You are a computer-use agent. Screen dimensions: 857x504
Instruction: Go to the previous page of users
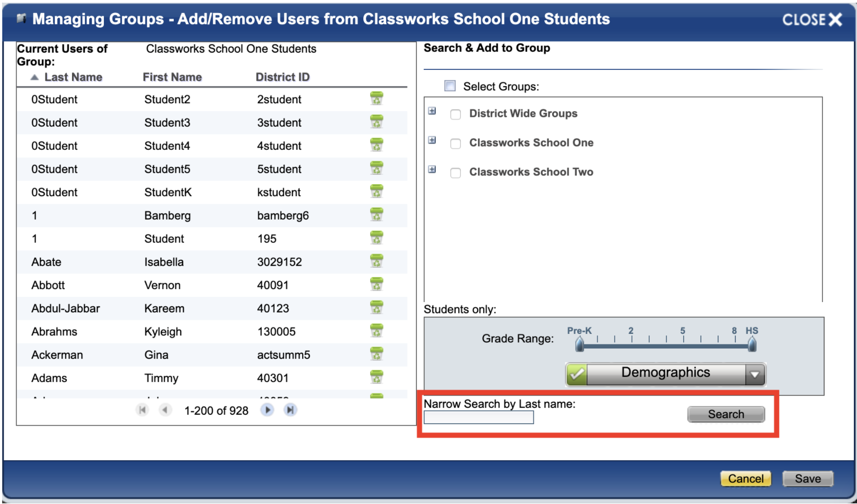[x=165, y=410]
